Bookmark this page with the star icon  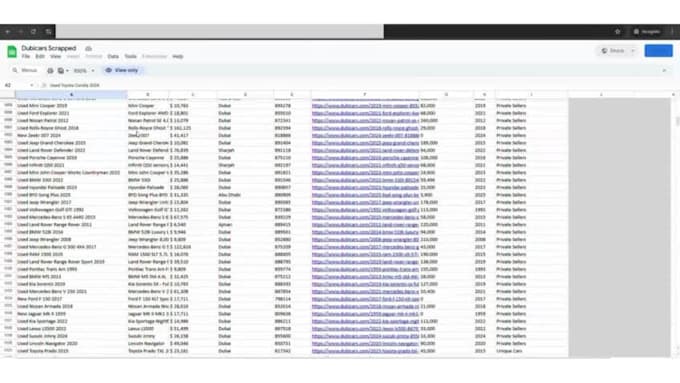(618, 32)
